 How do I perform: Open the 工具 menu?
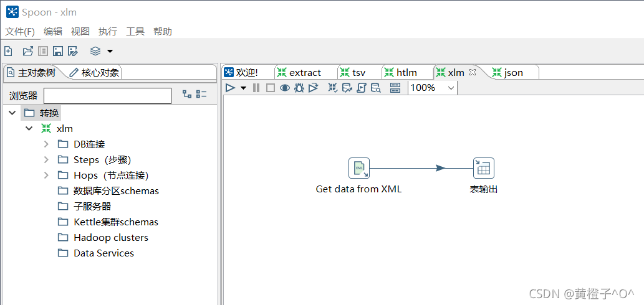135,32
